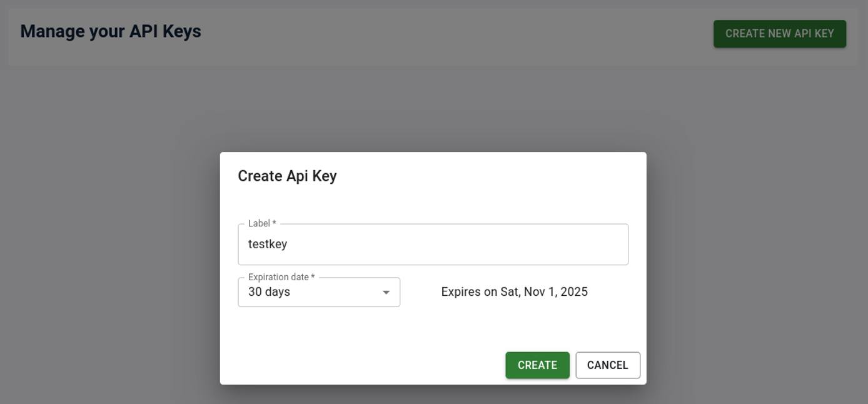Image resolution: width=868 pixels, height=404 pixels.
Task: Click the dropdown caret beside 30 days
Action: [x=386, y=292]
